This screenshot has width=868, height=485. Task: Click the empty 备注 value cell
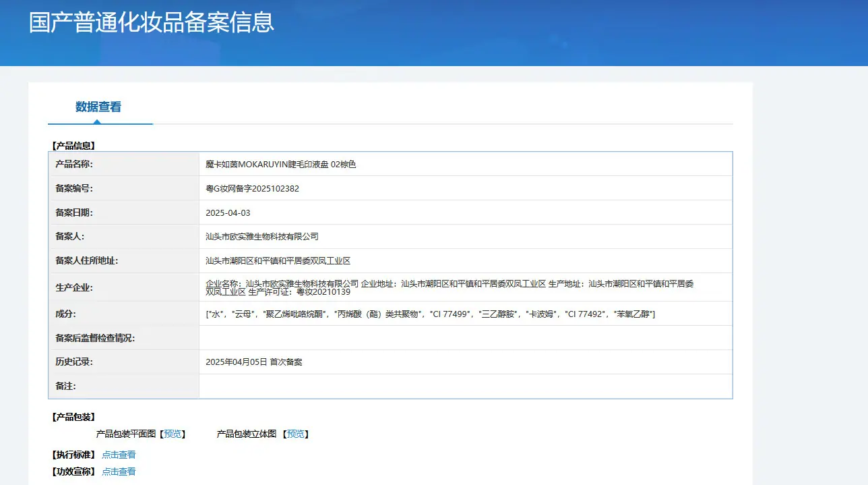tap(466, 387)
